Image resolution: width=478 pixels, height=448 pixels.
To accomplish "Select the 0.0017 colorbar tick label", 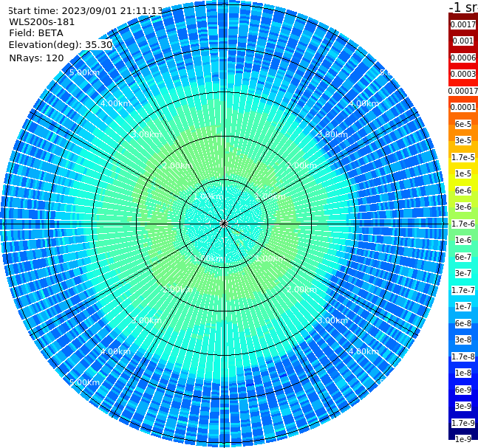I will pyautogui.click(x=463, y=24).
